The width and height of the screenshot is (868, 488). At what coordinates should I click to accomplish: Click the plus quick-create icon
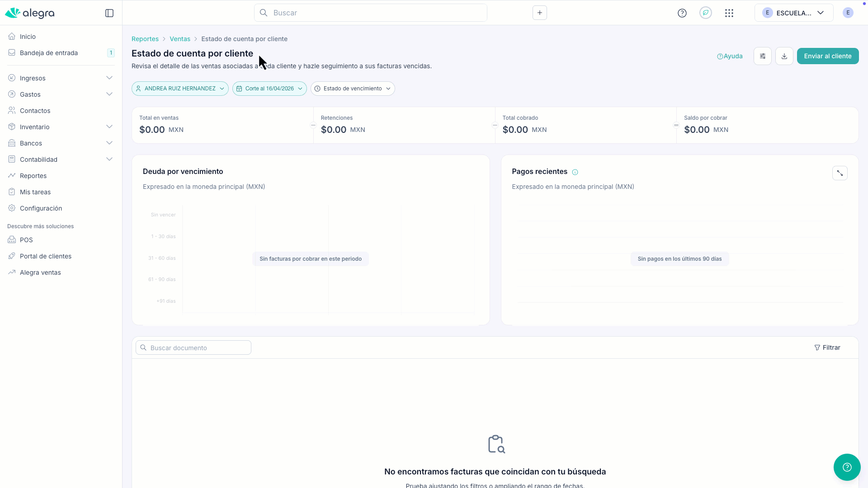(540, 13)
